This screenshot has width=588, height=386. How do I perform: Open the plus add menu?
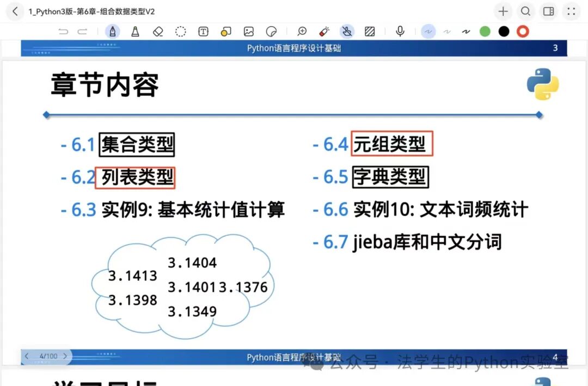click(x=503, y=11)
